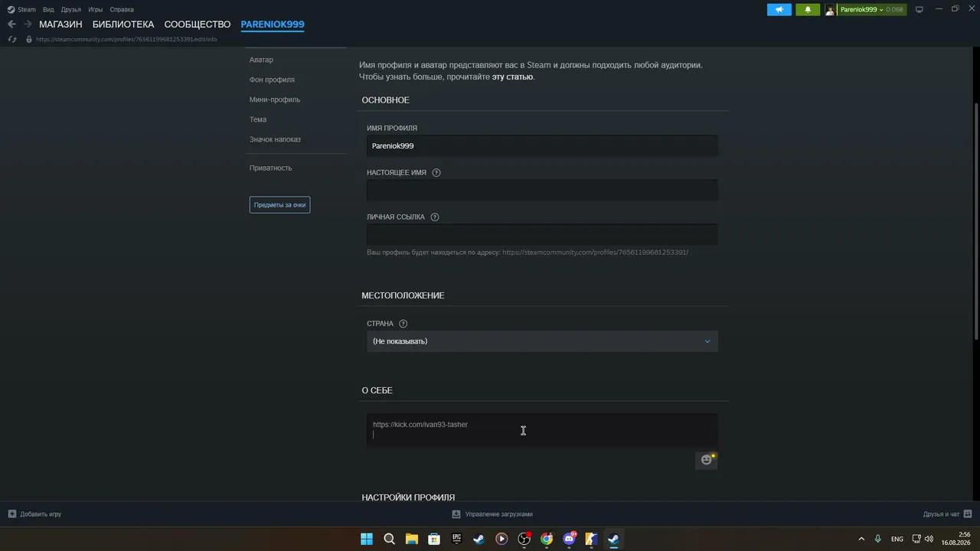This screenshot has height=551, width=980.
Task: Open the Вид menu
Action: point(48,10)
